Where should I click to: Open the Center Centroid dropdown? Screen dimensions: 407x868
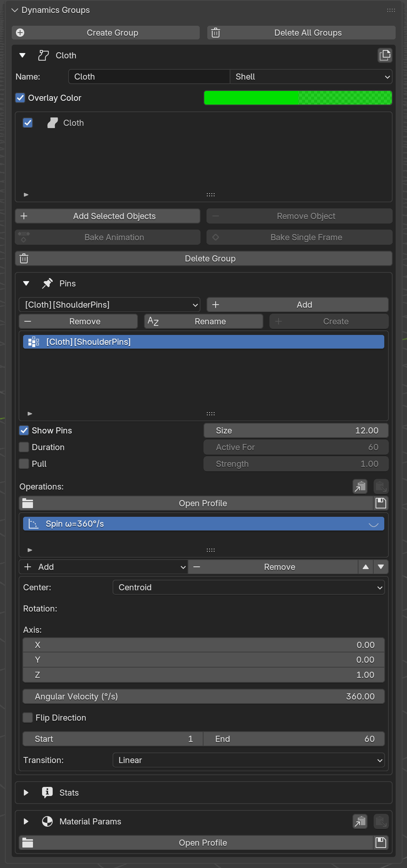(249, 587)
